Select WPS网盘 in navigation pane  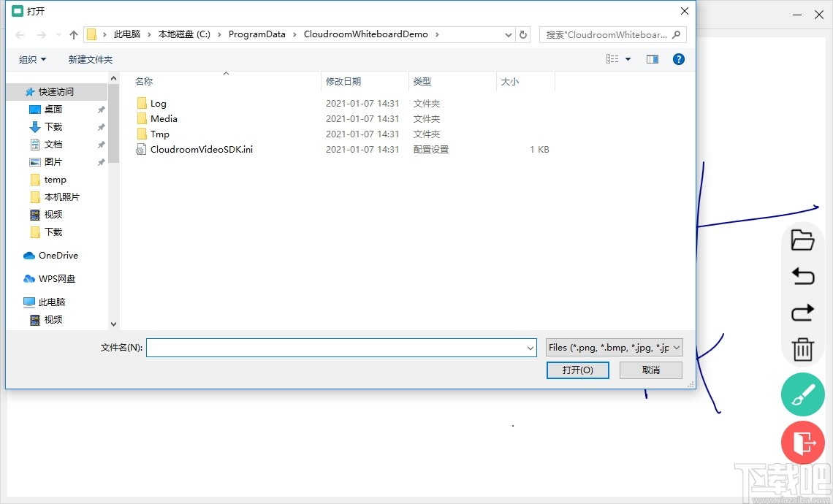pos(57,279)
